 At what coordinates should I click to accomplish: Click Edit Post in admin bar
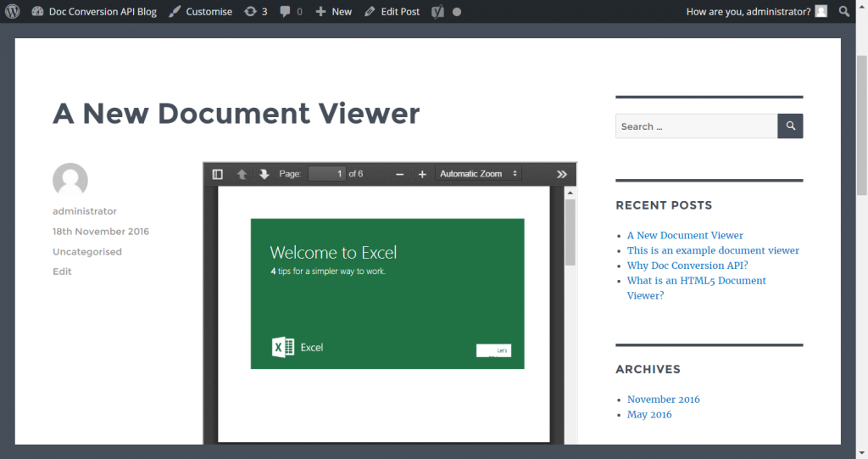(392, 11)
